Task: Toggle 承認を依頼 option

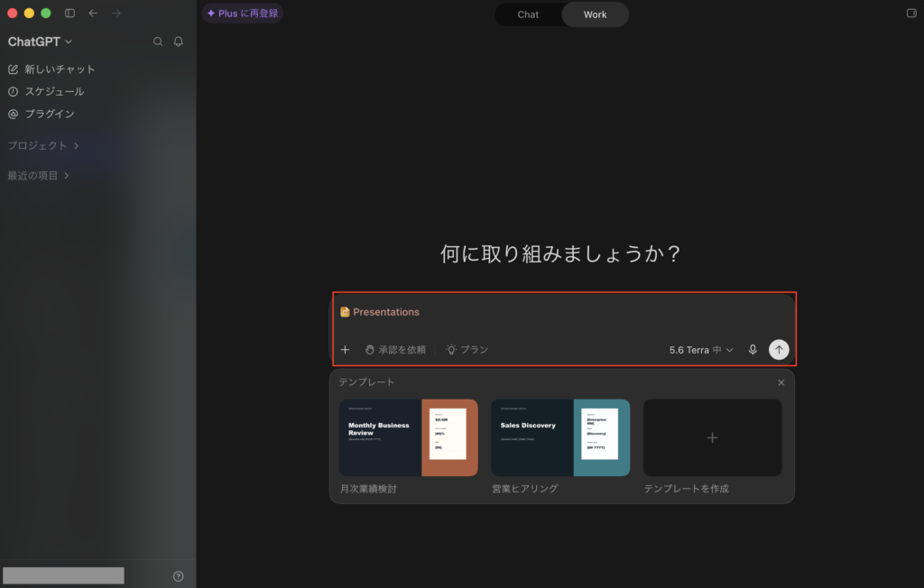Action: 395,350
